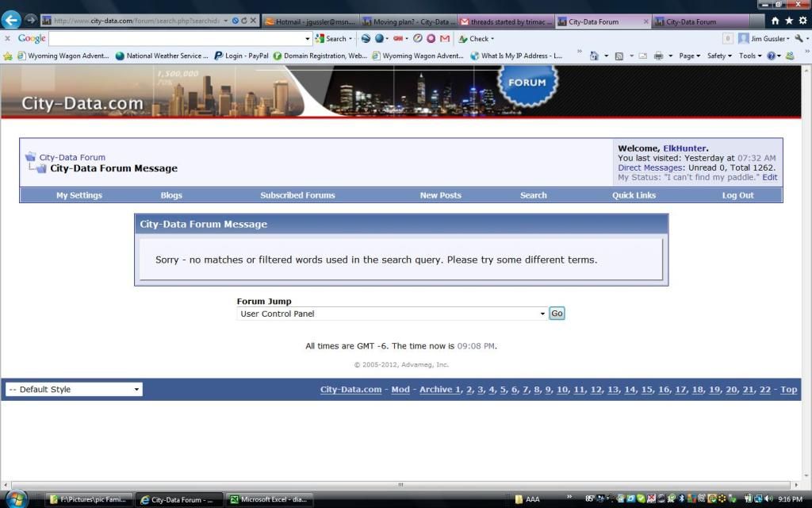
Task: Open the Subscribed Forums menu item
Action: (298, 195)
